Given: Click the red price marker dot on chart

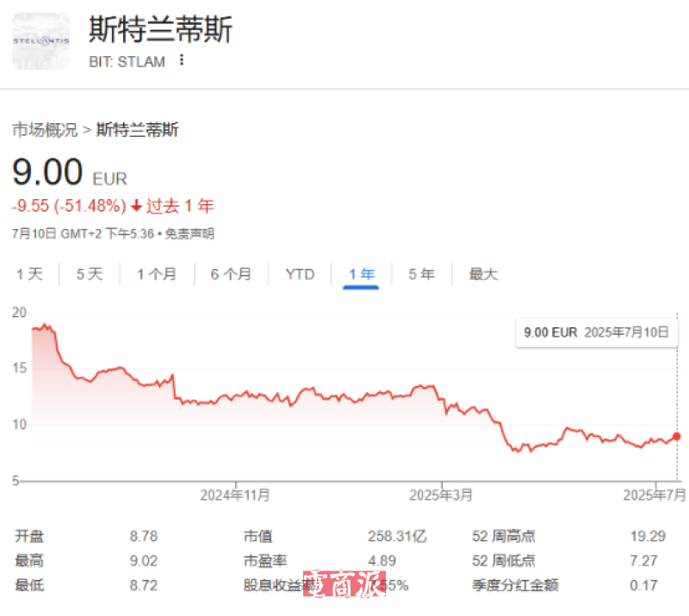Looking at the screenshot, I should point(676,436).
